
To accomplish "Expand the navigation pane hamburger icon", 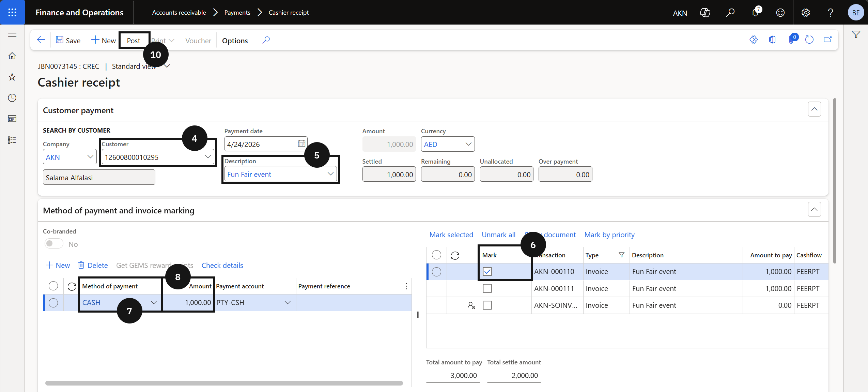I will pos(12,35).
